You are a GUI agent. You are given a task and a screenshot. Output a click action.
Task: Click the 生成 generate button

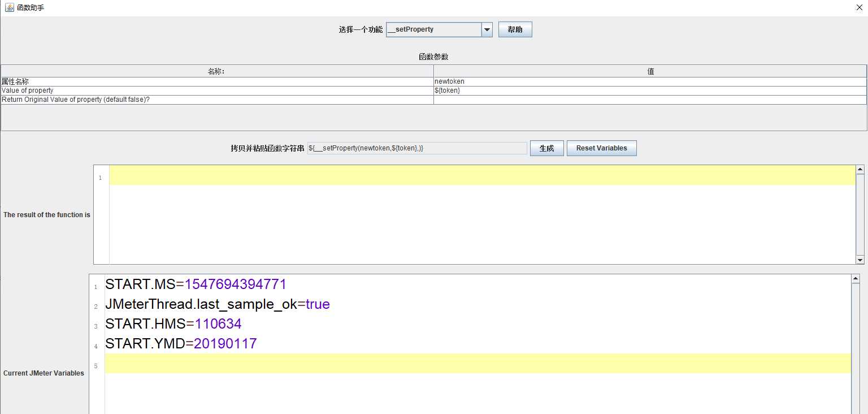tap(546, 148)
